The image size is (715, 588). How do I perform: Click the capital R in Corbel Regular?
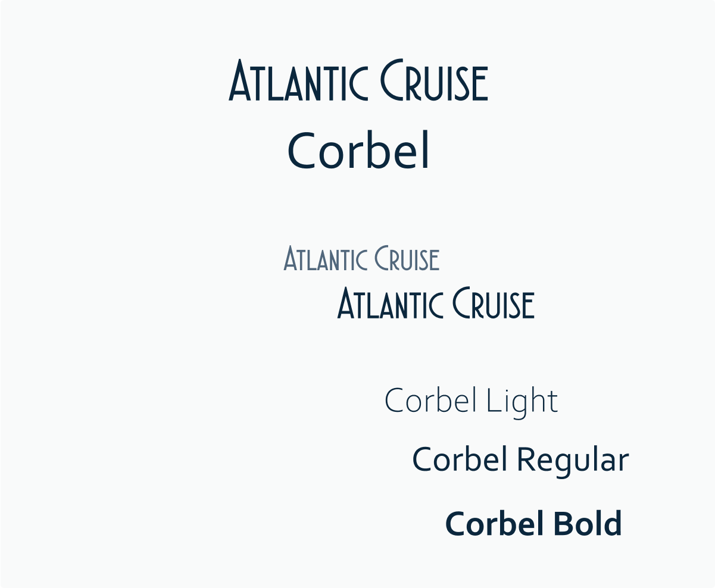(x=526, y=459)
